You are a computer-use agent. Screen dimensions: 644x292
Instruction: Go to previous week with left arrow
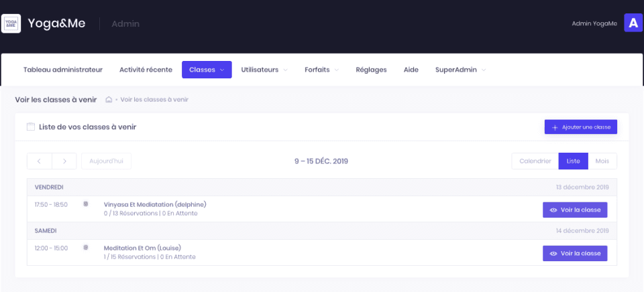point(40,161)
